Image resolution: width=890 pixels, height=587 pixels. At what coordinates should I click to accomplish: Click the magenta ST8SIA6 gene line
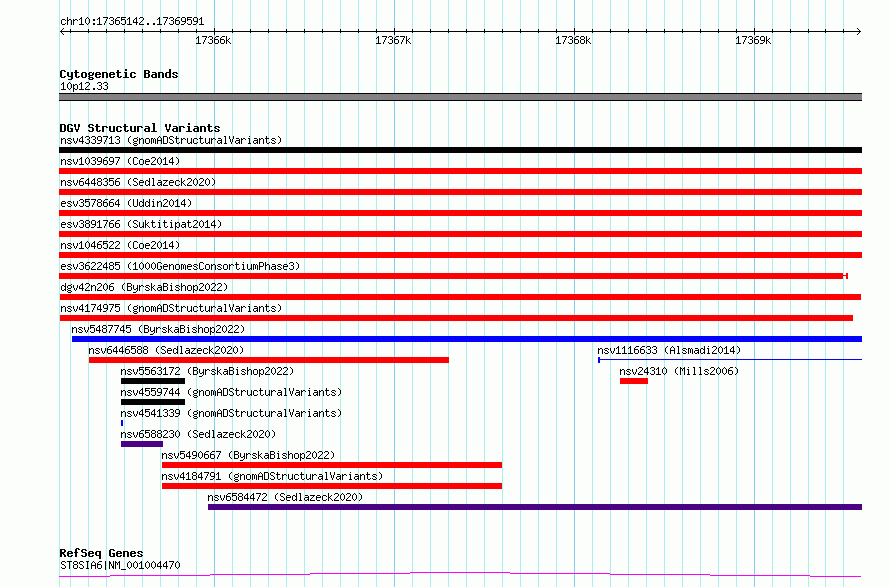(460, 575)
